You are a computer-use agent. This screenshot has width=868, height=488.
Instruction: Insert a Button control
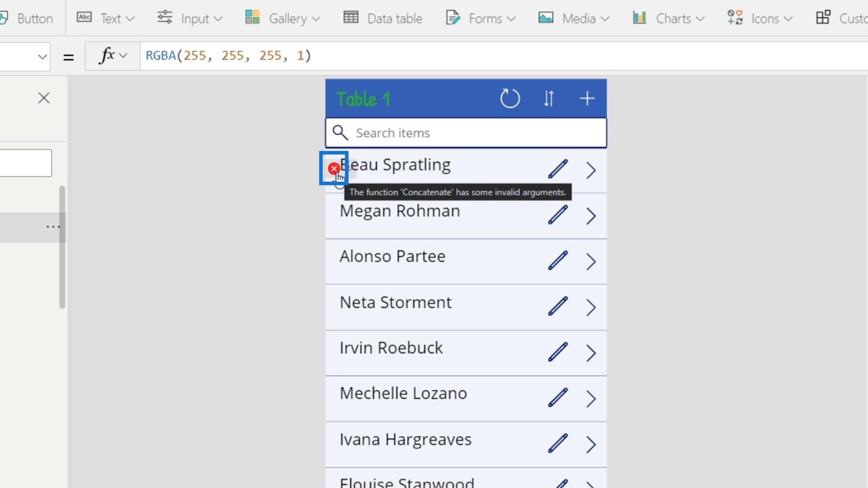pyautogui.click(x=27, y=19)
